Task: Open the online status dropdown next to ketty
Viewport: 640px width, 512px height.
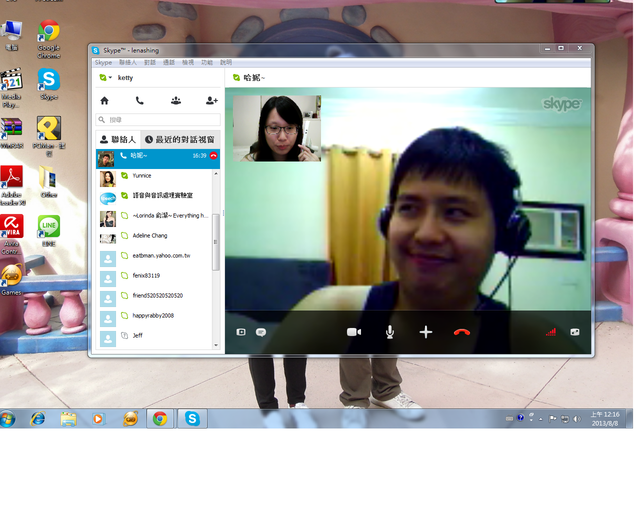Action: (106, 78)
